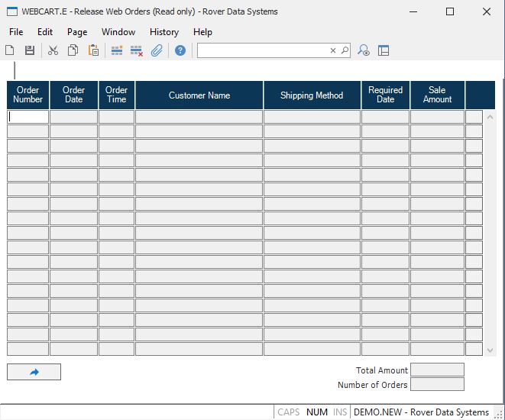Click the New document icon
The height and width of the screenshot is (420, 505).
tap(10, 50)
